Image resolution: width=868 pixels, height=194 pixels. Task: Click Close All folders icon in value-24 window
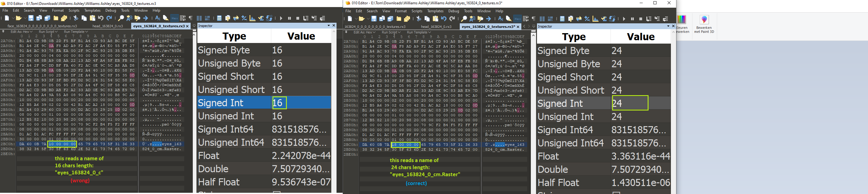point(407,19)
